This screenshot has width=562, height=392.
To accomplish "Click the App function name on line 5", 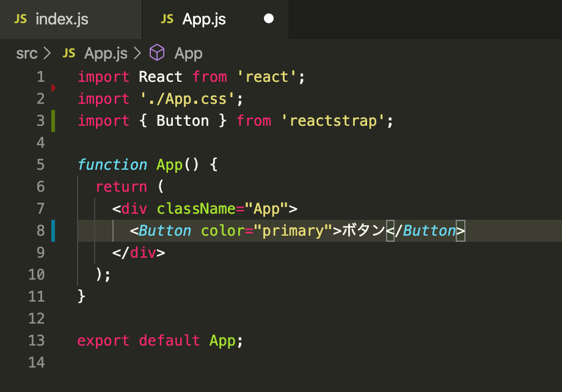I will (170, 165).
